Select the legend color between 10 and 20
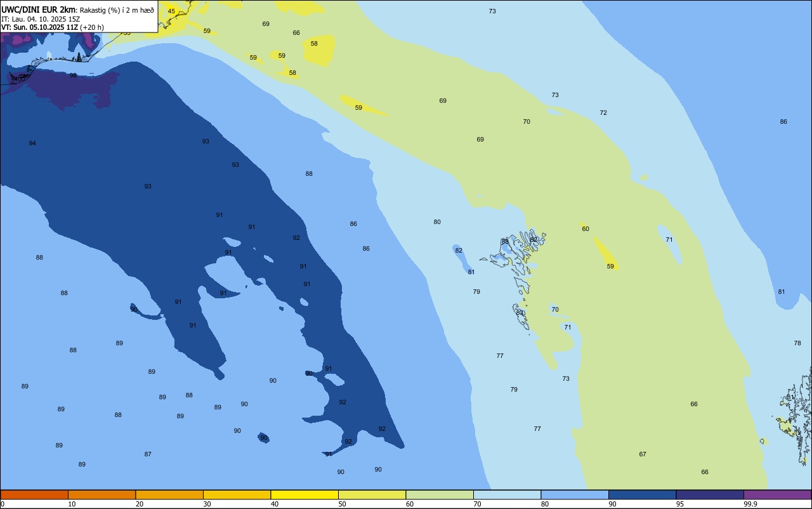Viewport: 812px width, 509px height. pyautogui.click(x=101, y=494)
